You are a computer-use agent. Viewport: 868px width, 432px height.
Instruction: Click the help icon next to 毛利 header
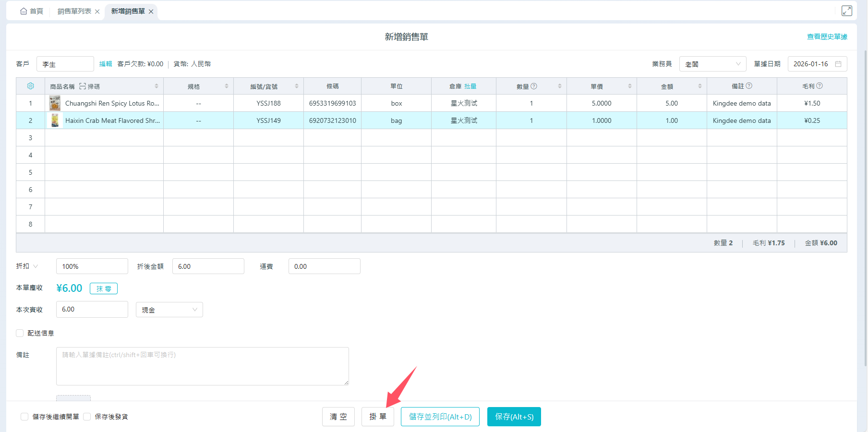(820, 86)
